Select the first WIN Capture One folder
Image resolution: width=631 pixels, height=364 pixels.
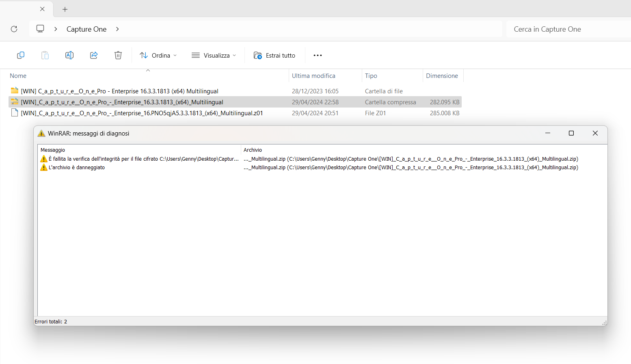tap(119, 91)
